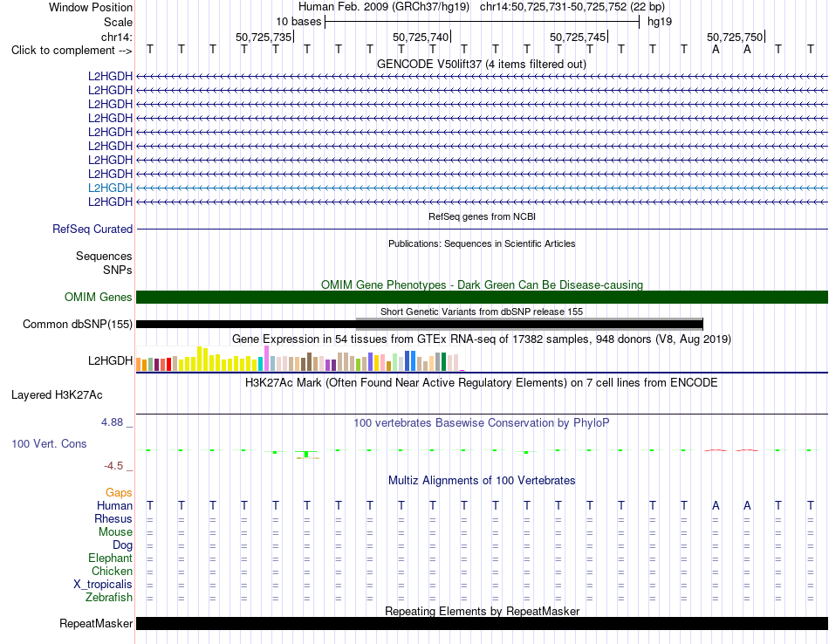Click the 'chr14:' ruler label
The width and height of the screenshot is (829, 644).
pyautogui.click(x=116, y=37)
